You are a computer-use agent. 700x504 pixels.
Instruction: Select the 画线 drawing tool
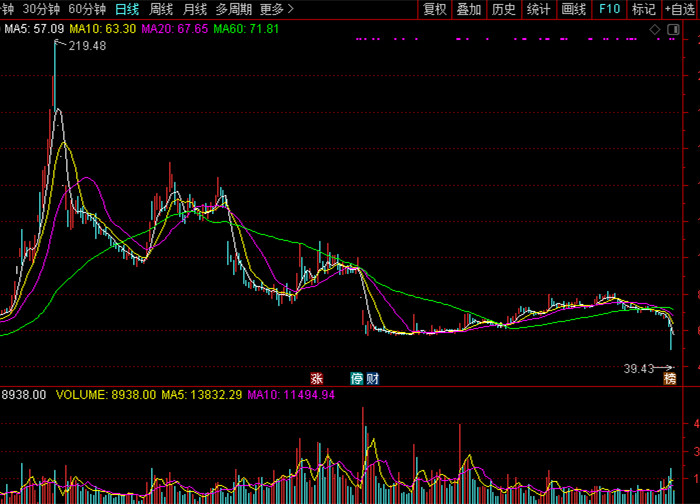(574, 9)
